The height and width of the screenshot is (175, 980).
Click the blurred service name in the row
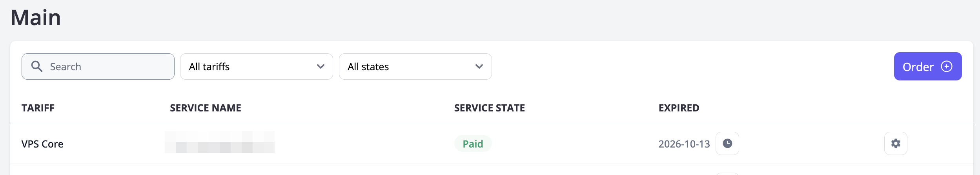(x=220, y=142)
